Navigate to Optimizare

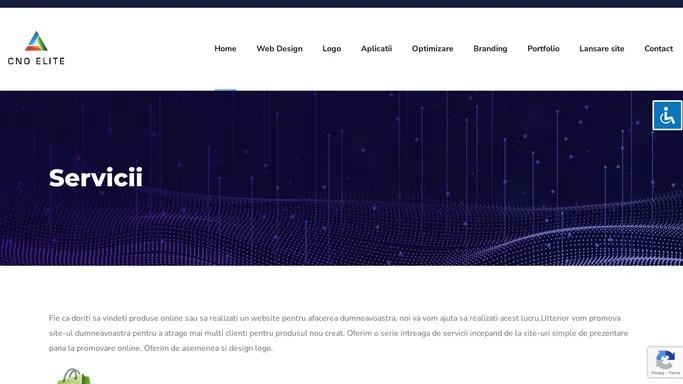(433, 49)
